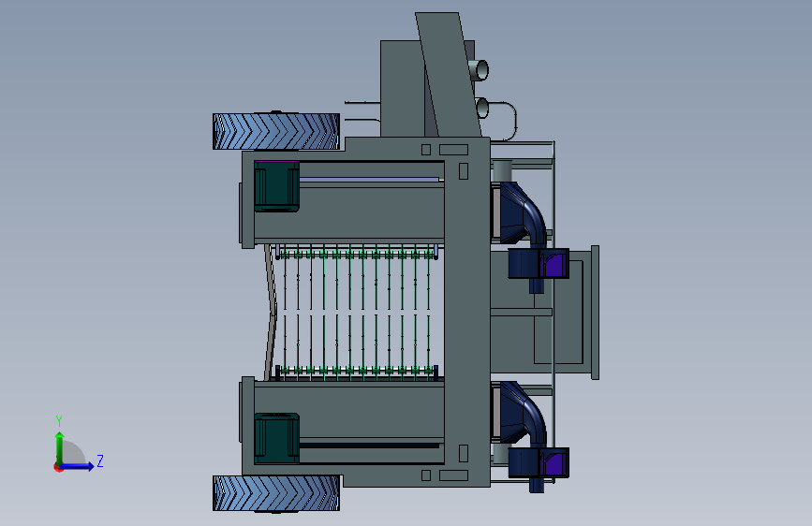This screenshot has height=526, width=812.
Task: Click the wide rectangular slot near bottom edge
Action: point(453,475)
